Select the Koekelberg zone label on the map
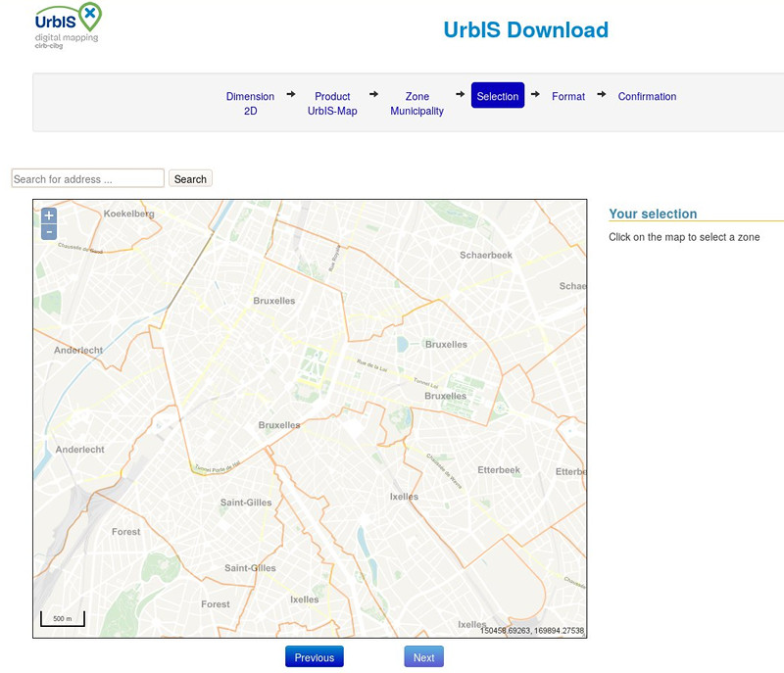 (129, 214)
